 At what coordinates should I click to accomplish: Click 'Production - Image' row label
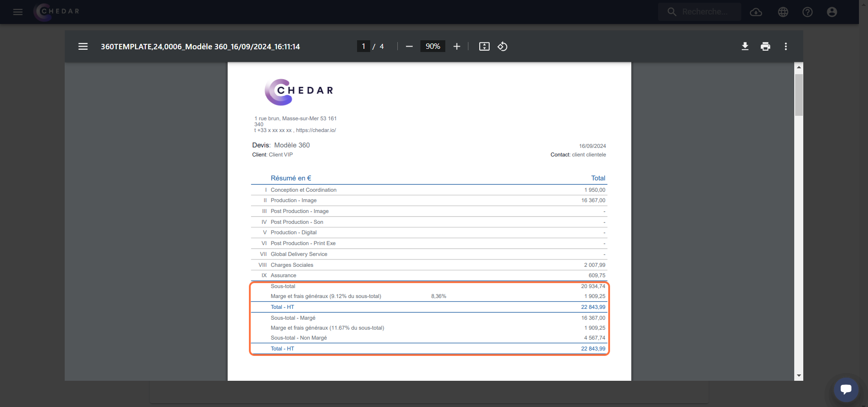[294, 200]
